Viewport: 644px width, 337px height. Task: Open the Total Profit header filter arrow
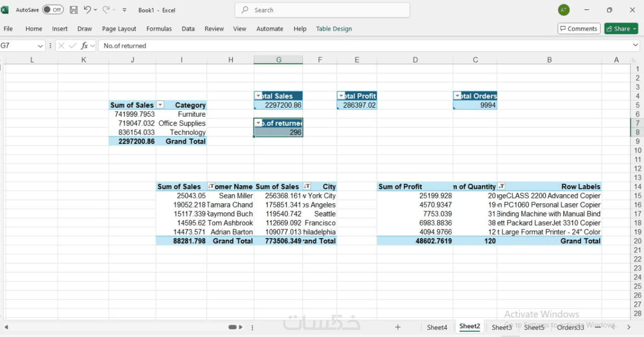pos(341,96)
